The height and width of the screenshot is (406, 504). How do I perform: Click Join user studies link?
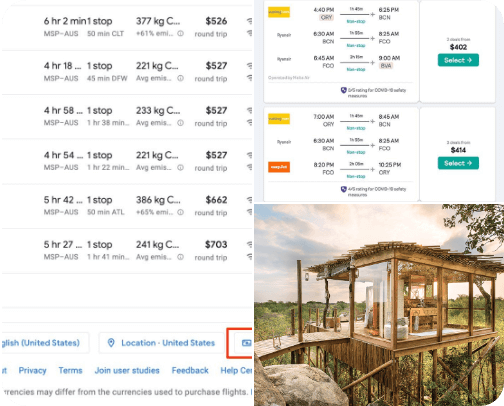[x=127, y=370]
